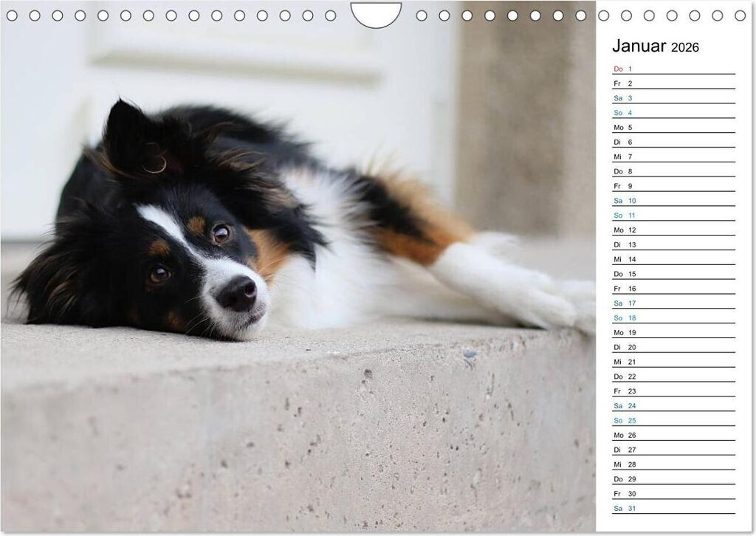Click the calendar hanger notch at top

click(376, 15)
